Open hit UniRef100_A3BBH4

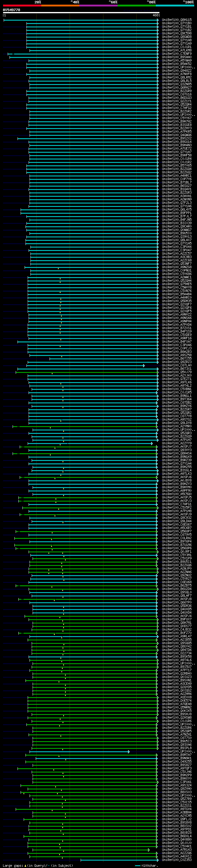coord(177,812)
